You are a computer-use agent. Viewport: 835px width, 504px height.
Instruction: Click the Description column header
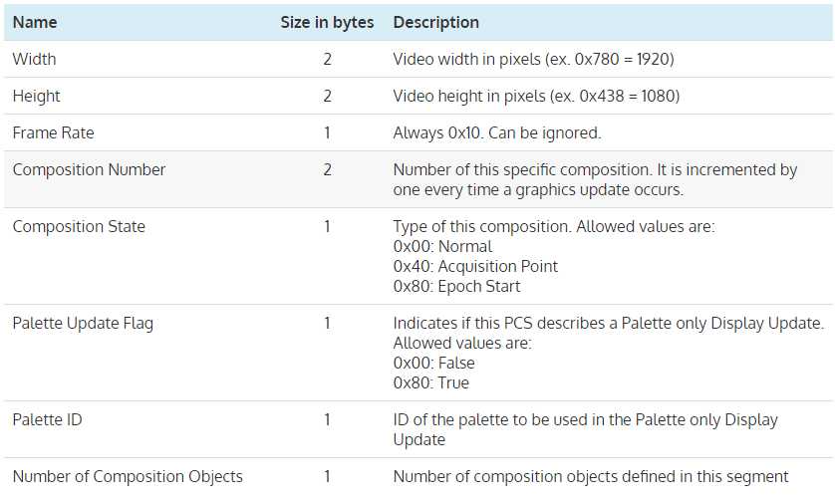coord(435,22)
